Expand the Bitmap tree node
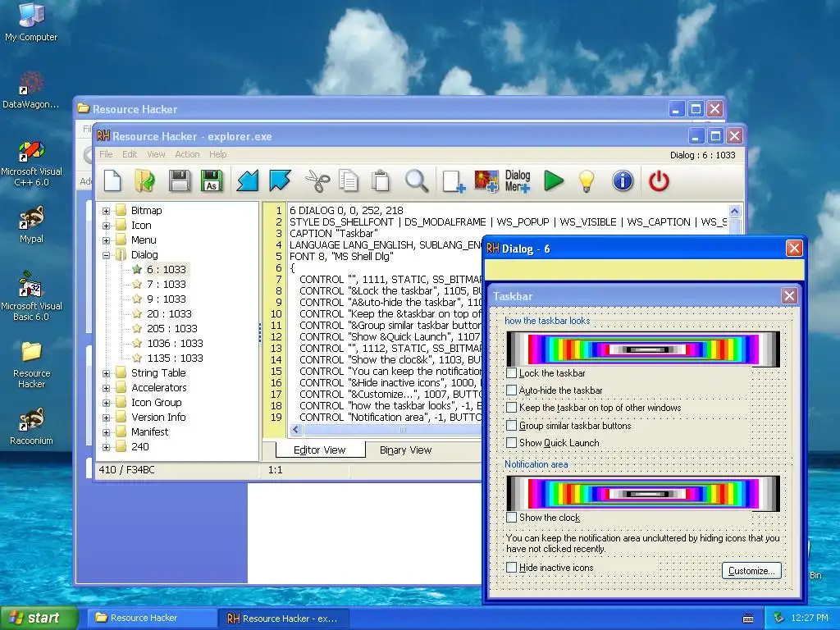This screenshot has width=840, height=630. tap(106, 211)
